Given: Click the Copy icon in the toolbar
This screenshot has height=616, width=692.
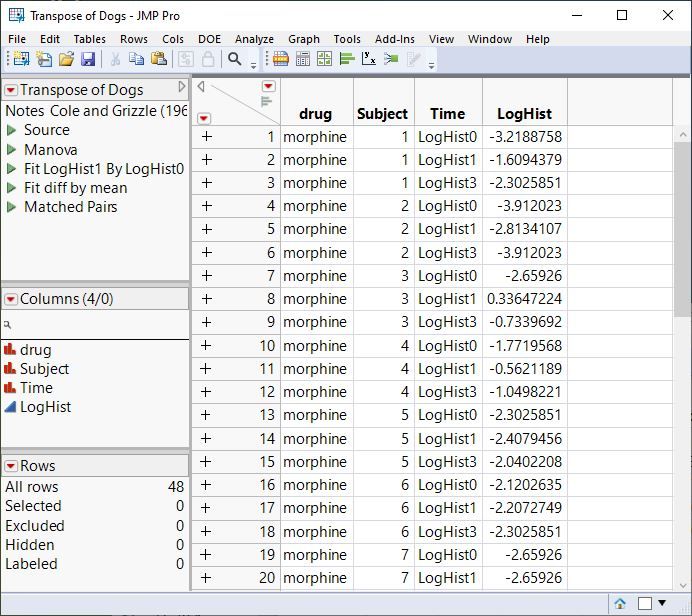Looking at the screenshot, I should 136,59.
